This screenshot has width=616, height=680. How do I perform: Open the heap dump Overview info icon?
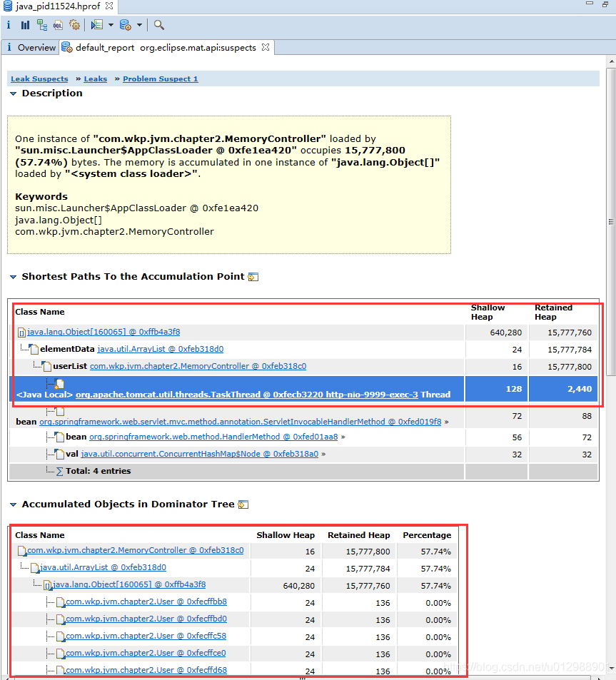(9, 25)
